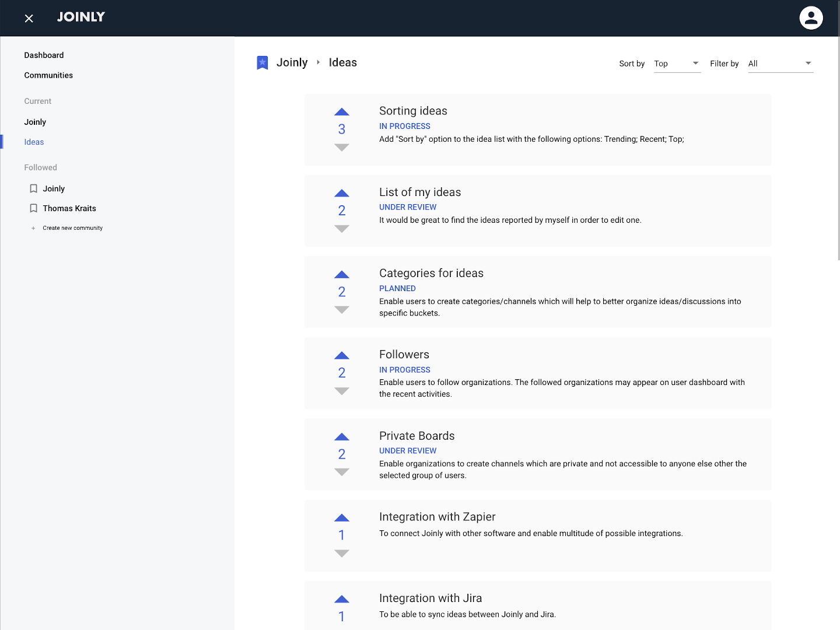Downvote the Private Boards idea

point(341,472)
